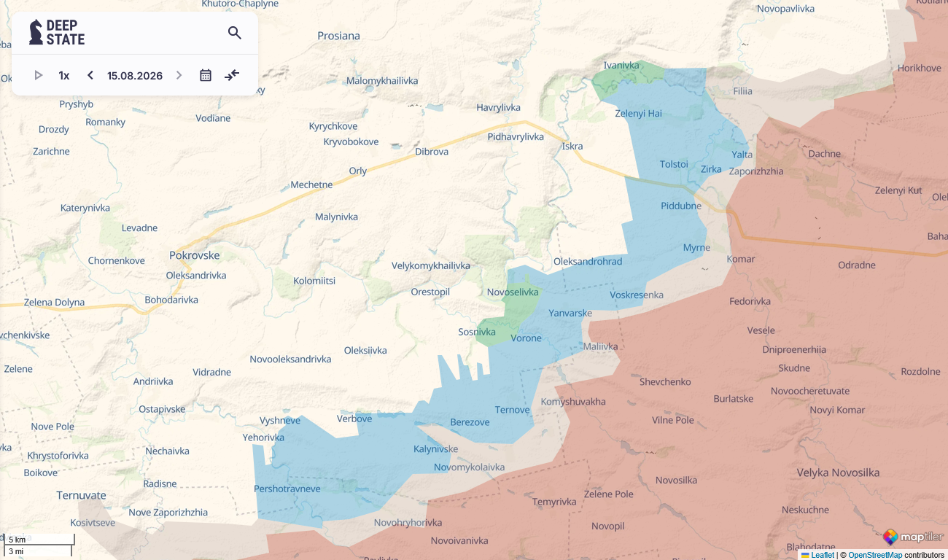Select the Novopavlivka label
The height and width of the screenshot is (560, 948).
point(785,9)
